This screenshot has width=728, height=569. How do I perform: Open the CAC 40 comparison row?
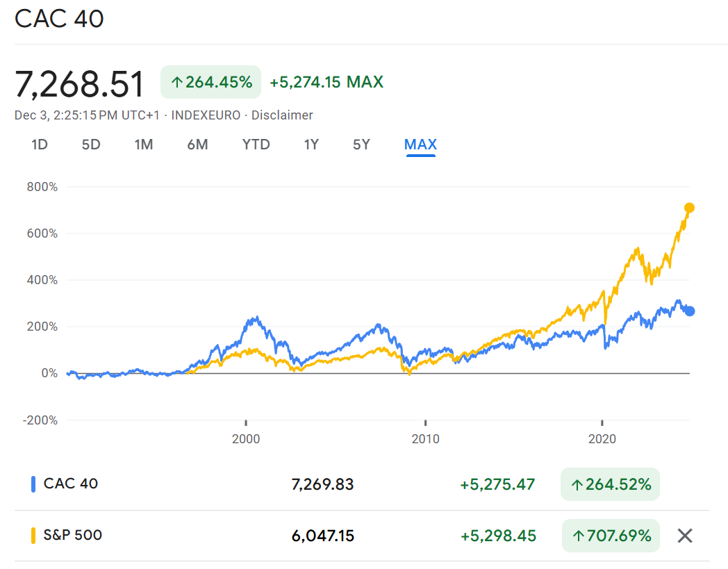click(x=71, y=484)
